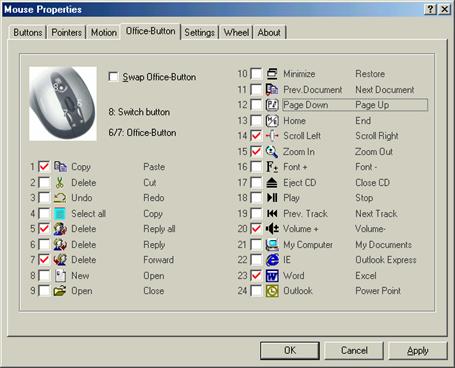Image resolution: width=455 pixels, height=368 pixels.
Task: Uncheck option 1 Copy/Paste checkbox
Action: click(44, 166)
